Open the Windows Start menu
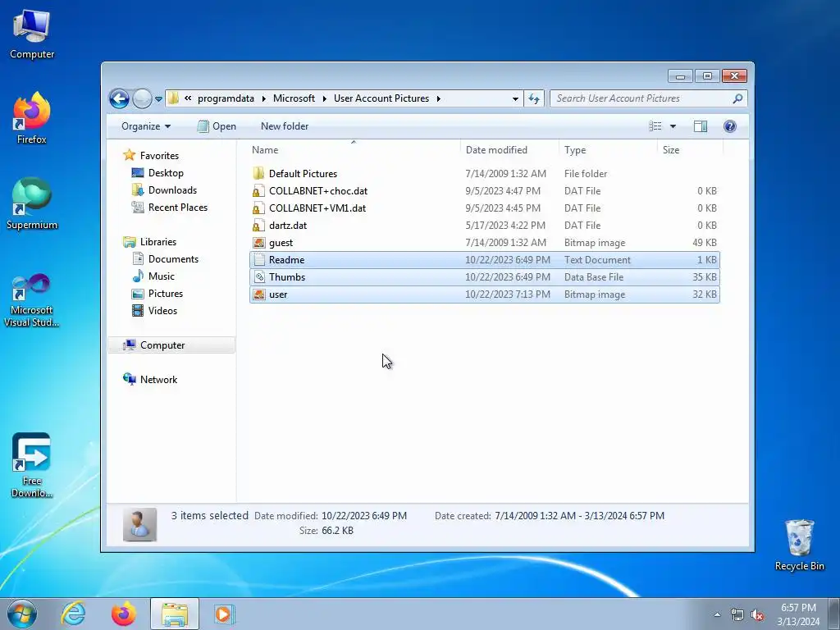Image resolution: width=840 pixels, height=630 pixels. click(x=22, y=614)
